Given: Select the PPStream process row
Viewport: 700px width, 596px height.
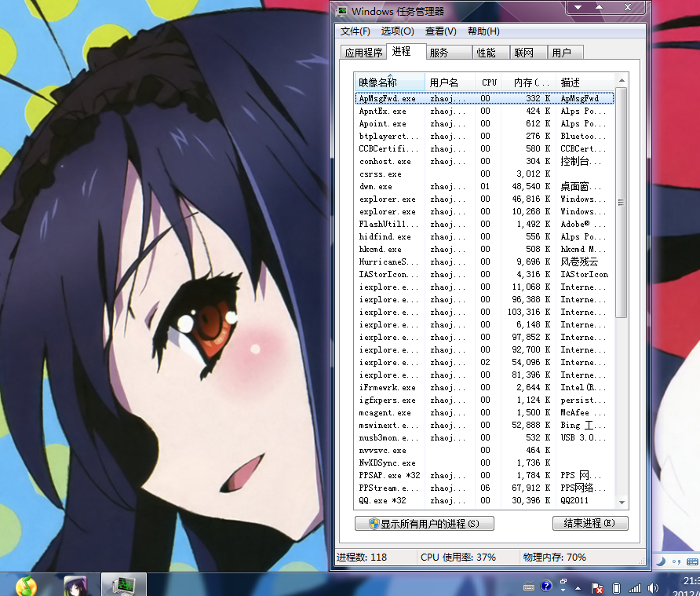Looking at the screenshot, I should [484, 488].
